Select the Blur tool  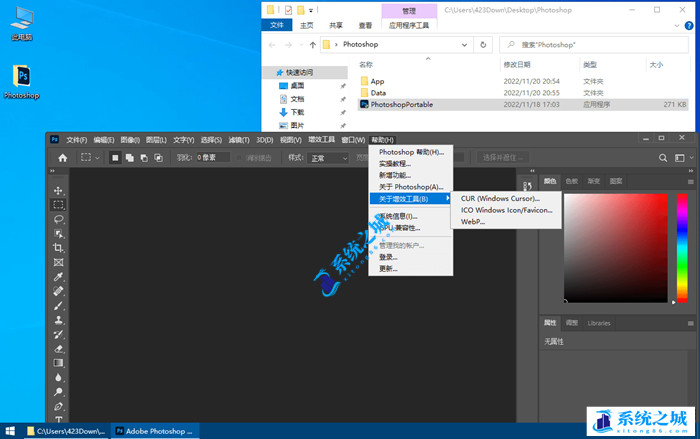coord(58,377)
